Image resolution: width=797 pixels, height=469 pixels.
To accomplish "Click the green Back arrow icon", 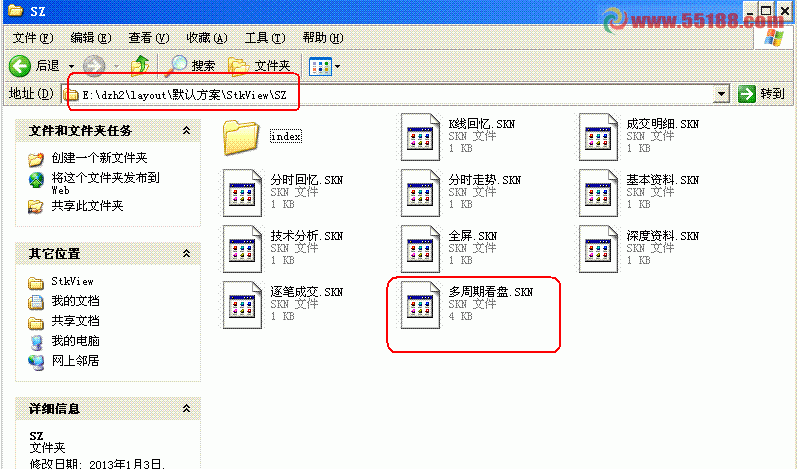I will (20, 66).
